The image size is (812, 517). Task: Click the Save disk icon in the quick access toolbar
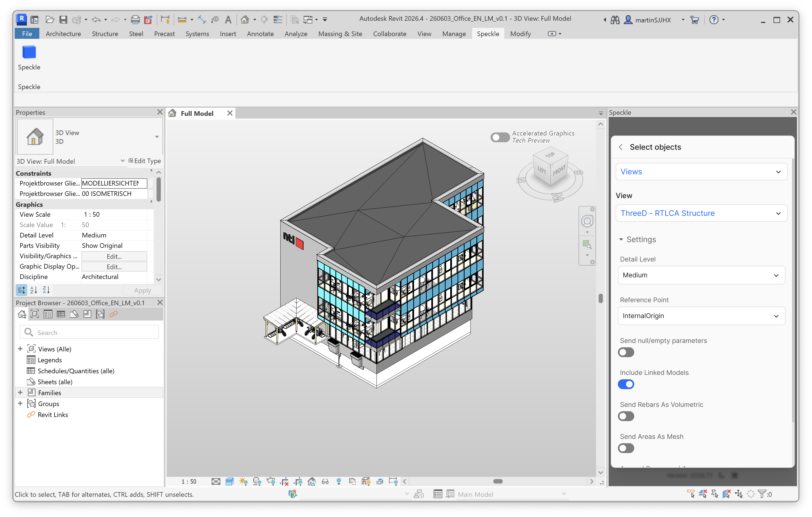click(x=63, y=20)
